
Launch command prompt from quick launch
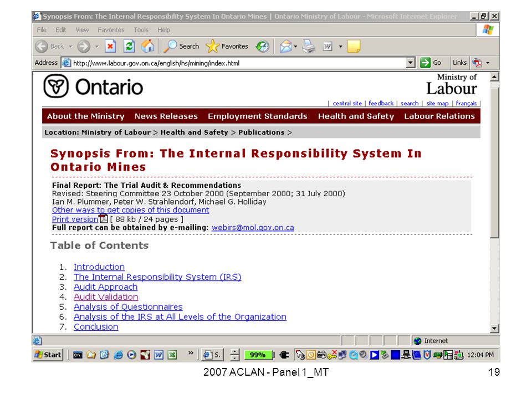pos(78,355)
